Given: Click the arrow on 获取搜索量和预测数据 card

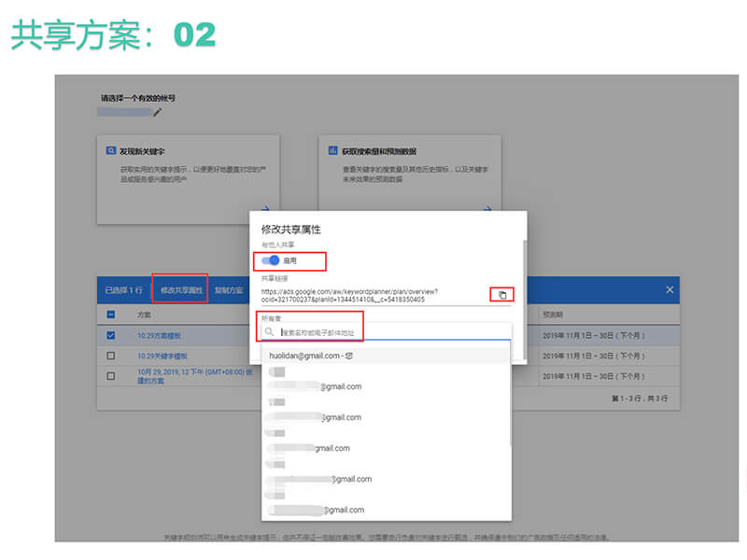Looking at the screenshot, I should pos(487,208).
